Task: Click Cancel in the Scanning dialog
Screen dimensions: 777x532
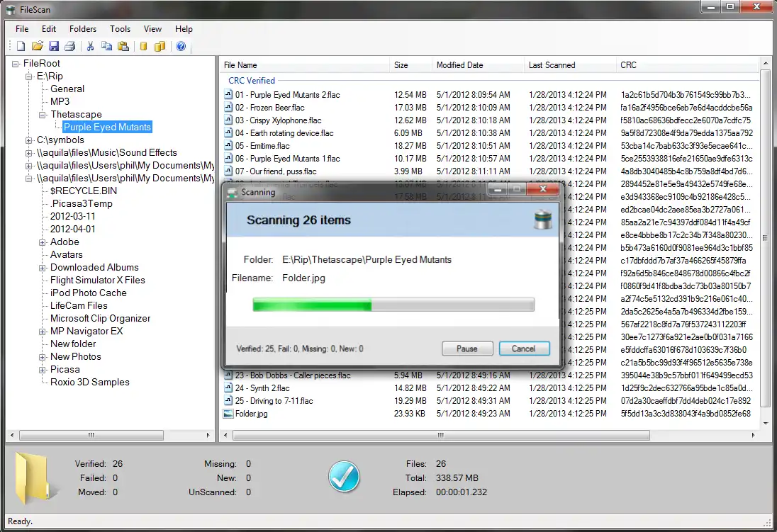Action: point(524,349)
